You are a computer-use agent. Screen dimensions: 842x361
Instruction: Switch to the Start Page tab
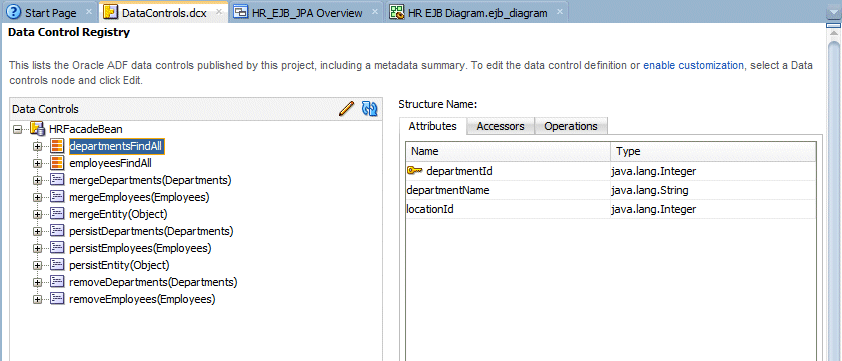(x=49, y=12)
